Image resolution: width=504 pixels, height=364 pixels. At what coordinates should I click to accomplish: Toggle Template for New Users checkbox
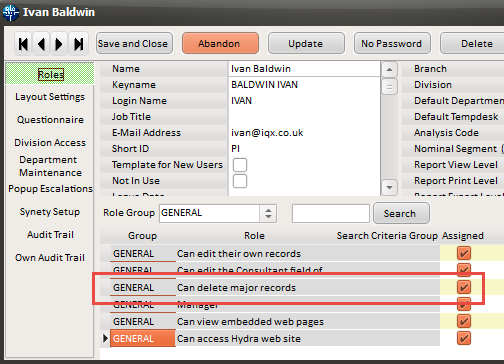coord(240,165)
